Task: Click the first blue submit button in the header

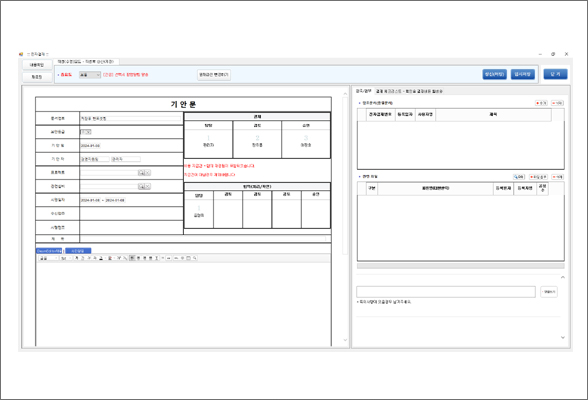Action: point(494,74)
